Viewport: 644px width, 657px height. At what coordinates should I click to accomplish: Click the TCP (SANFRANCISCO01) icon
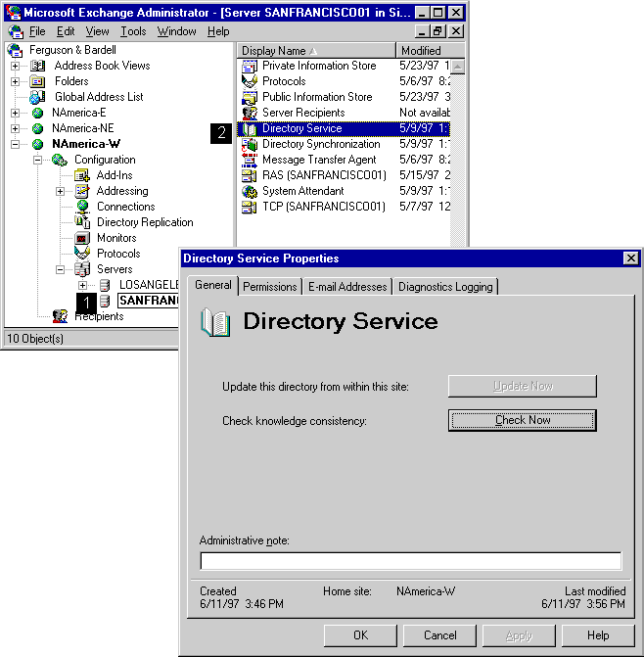pyautogui.click(x=250, y=207)
